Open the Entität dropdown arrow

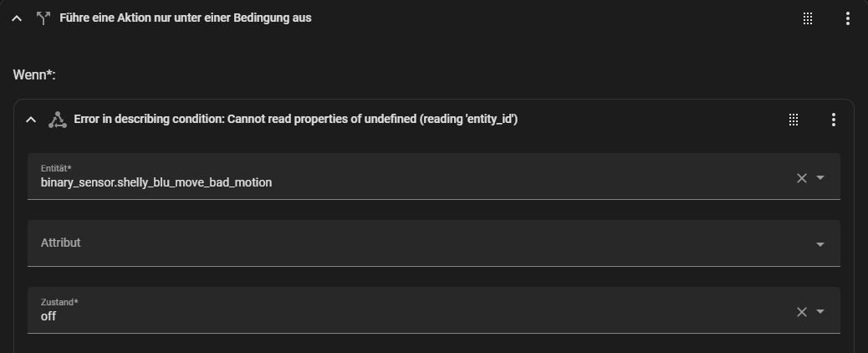(820, 178)
